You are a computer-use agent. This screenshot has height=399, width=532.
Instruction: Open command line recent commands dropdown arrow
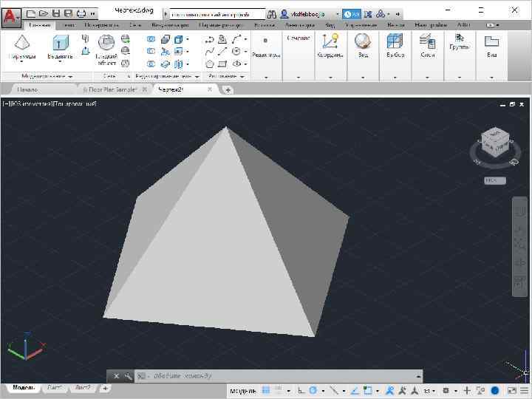419,376
